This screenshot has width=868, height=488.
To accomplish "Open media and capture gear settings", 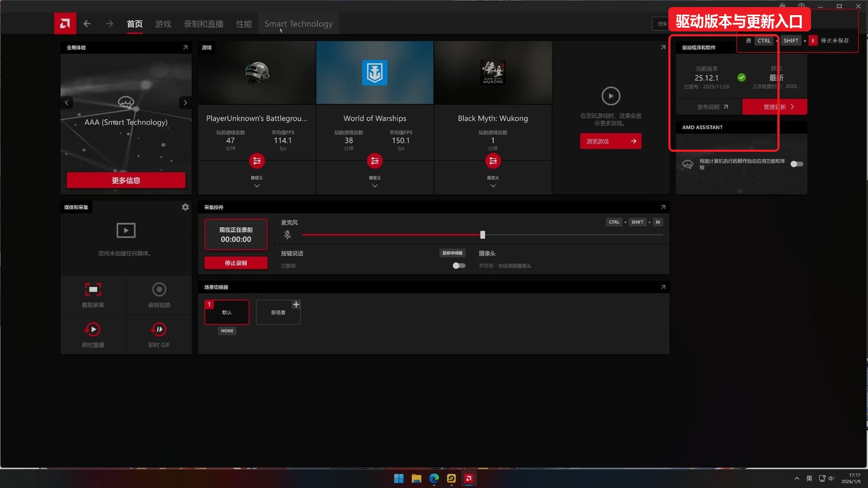I will 186,207.
